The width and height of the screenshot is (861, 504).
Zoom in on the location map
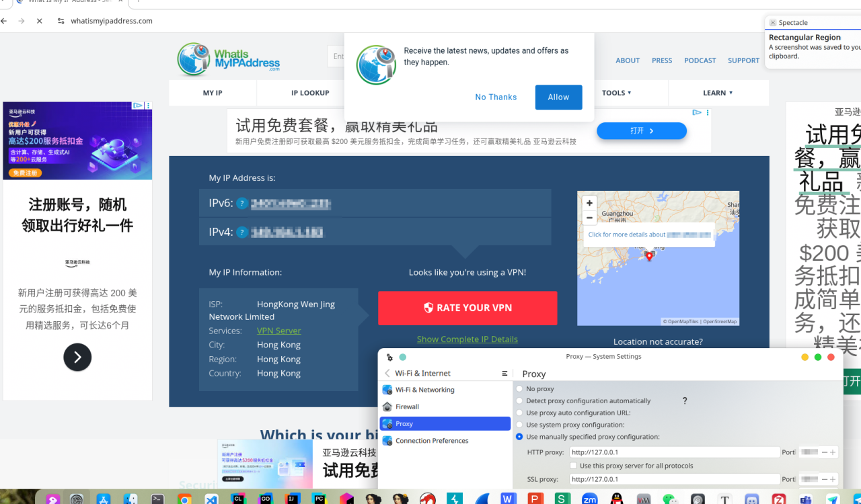coord(589,203)
